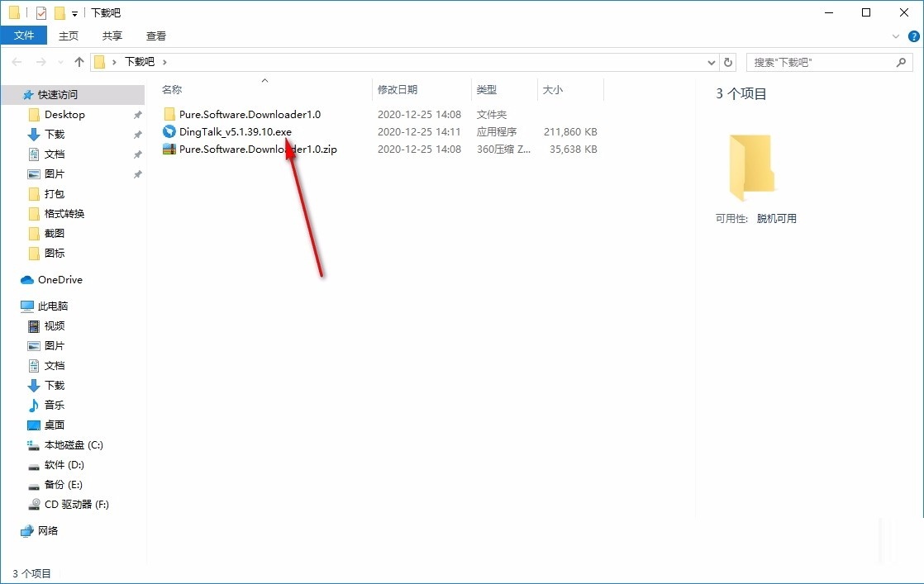The height and width of the screenshot is (584, 924).
Task: Unpin Desktop from quick access
Action: coord(137,114)
